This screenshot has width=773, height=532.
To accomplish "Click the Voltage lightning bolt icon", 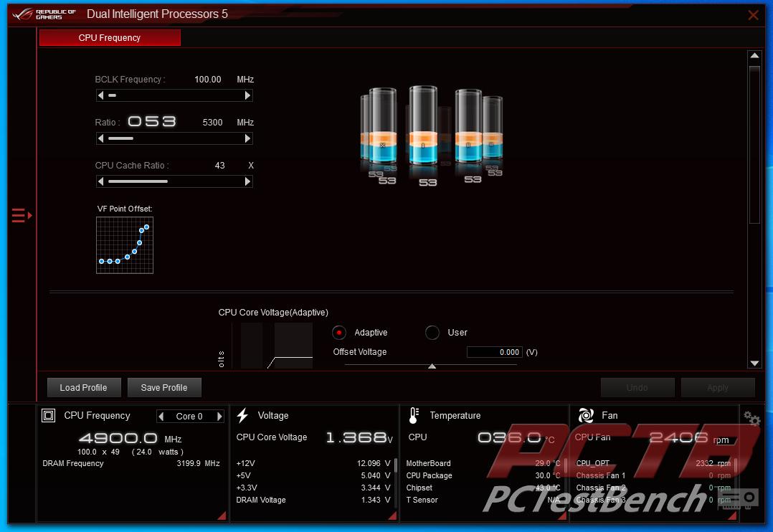I will pos(242,416).
